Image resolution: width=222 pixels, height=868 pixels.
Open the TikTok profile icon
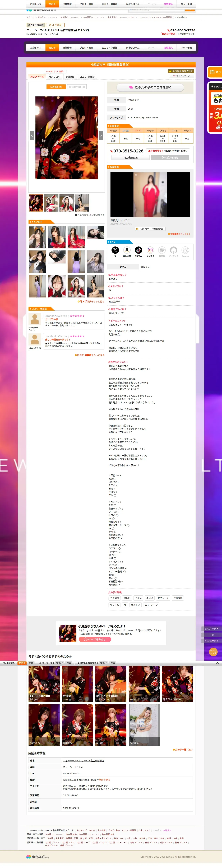pos(138,250)
